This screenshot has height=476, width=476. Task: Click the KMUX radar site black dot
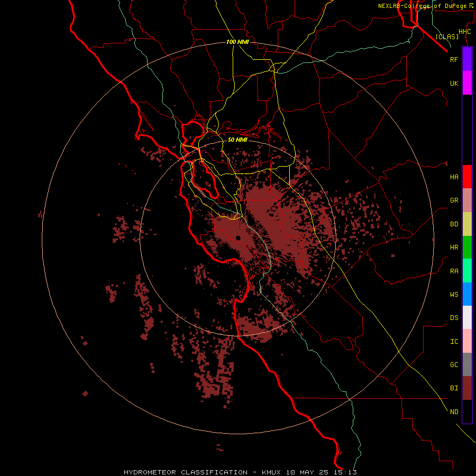(x=238, y=237)
